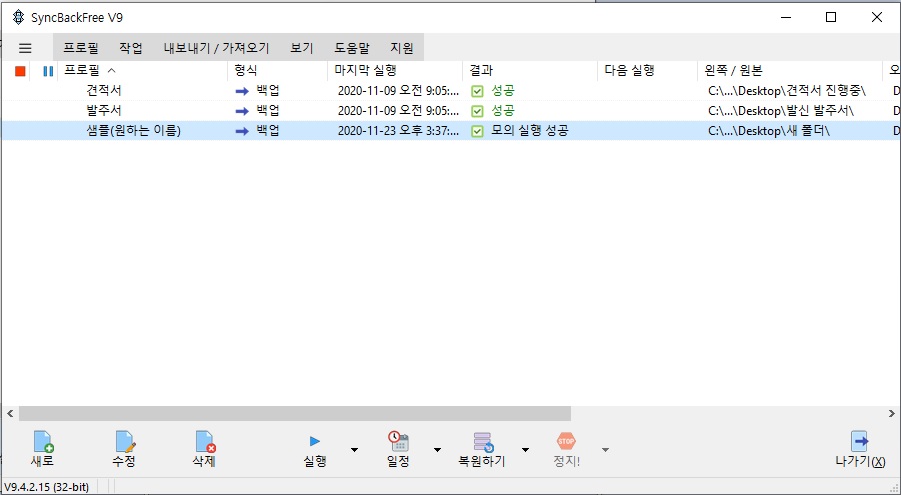Click result check icon in 견적서 row
901x495 pixels.
click(x=477, y=91)
